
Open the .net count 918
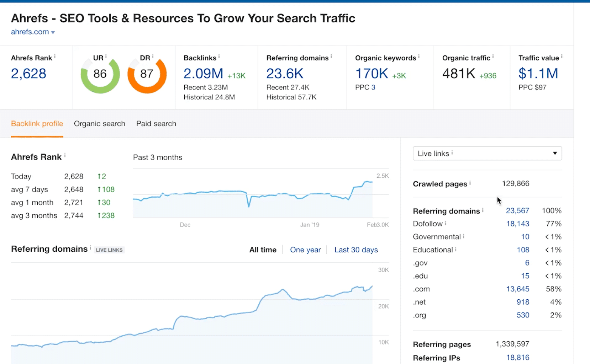click(523, 302)
